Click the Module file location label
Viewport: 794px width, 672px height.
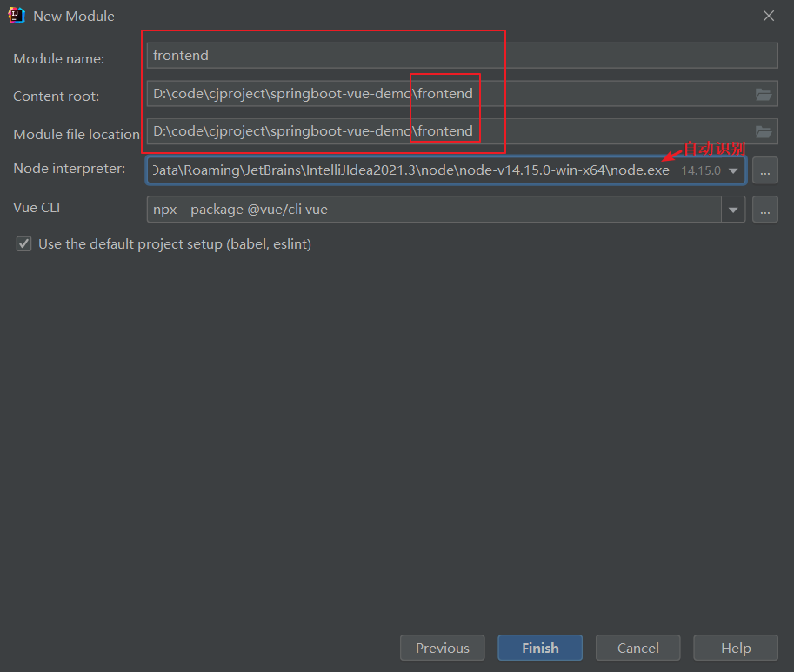pos(77,134)
